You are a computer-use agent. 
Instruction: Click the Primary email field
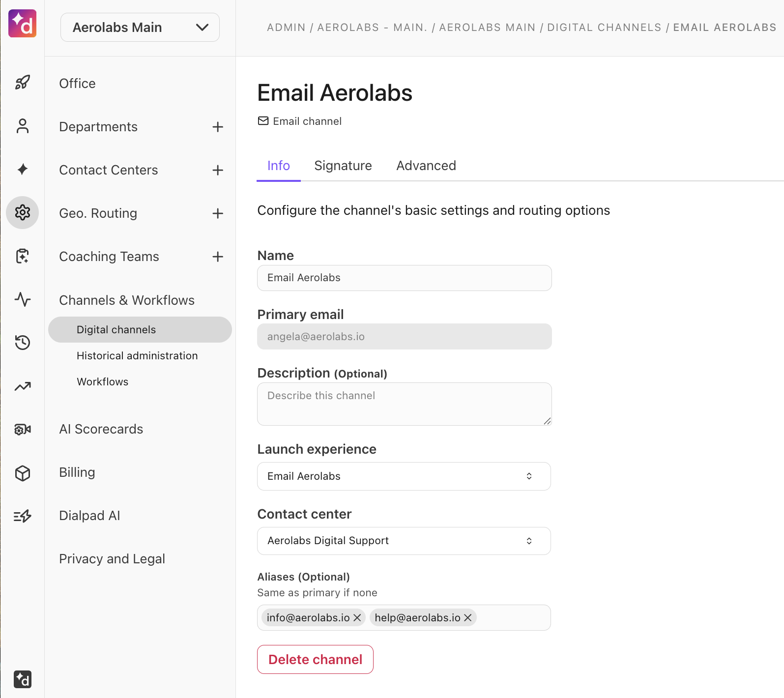[405, 337]
